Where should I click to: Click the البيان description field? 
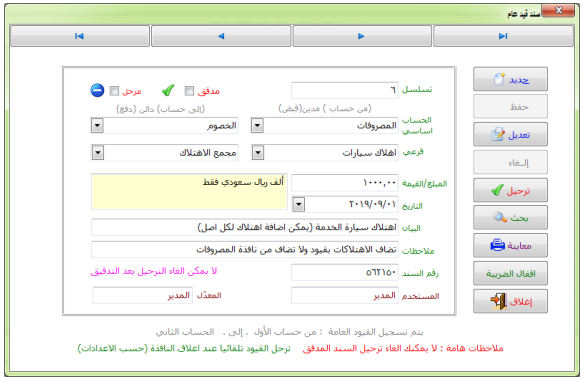pos(245,227)
